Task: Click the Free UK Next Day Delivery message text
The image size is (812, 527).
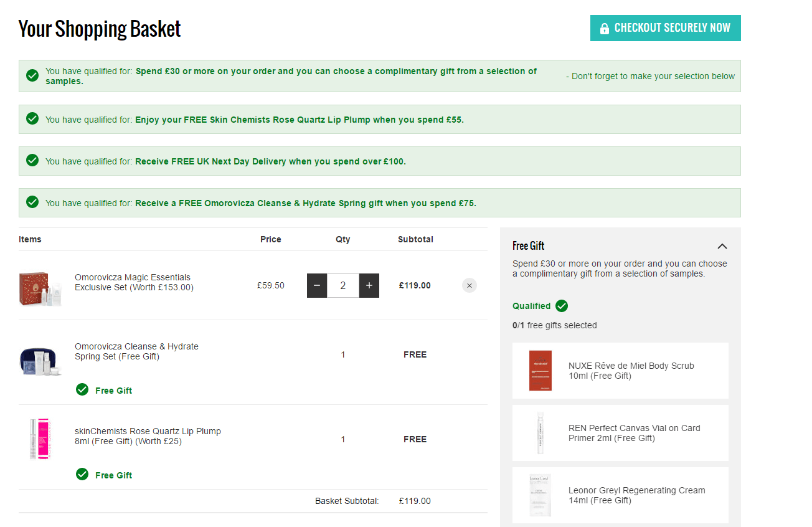Action: point(270,161)
